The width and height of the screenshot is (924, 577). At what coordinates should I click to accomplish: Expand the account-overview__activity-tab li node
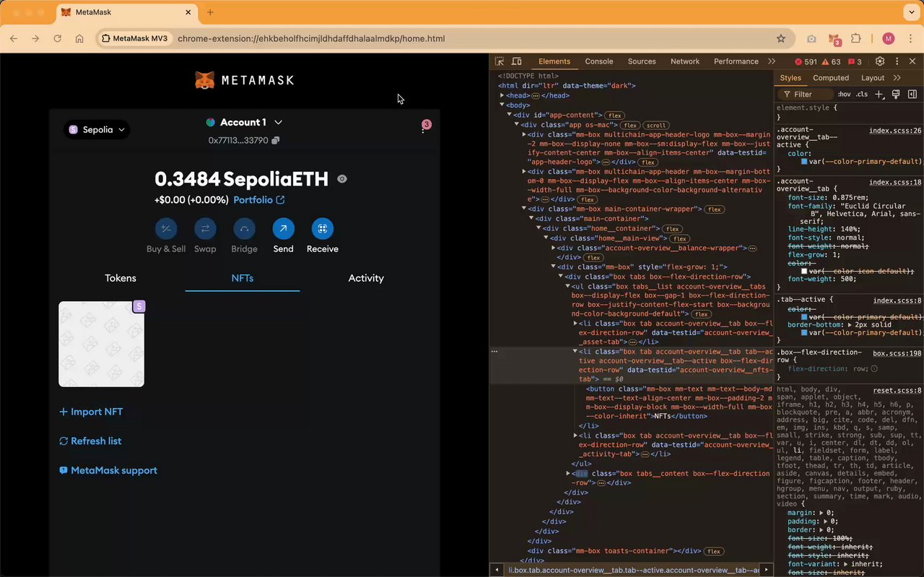point(575,435)
